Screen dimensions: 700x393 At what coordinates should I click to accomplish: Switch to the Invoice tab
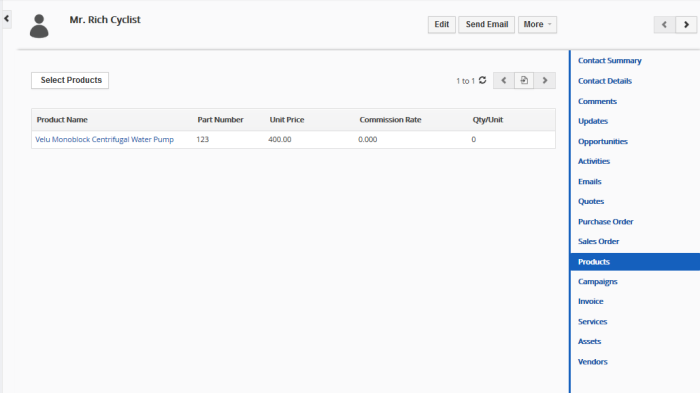tap(590, 301)
